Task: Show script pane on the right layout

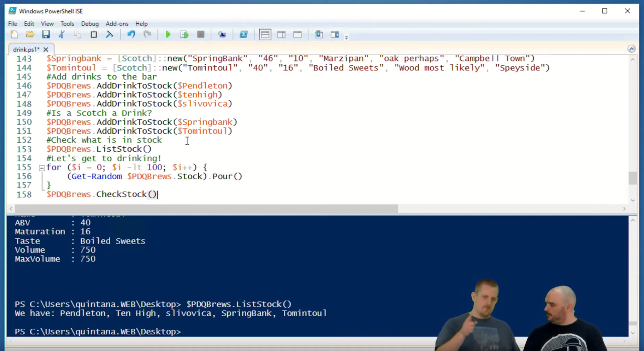Action: (281, 35)
